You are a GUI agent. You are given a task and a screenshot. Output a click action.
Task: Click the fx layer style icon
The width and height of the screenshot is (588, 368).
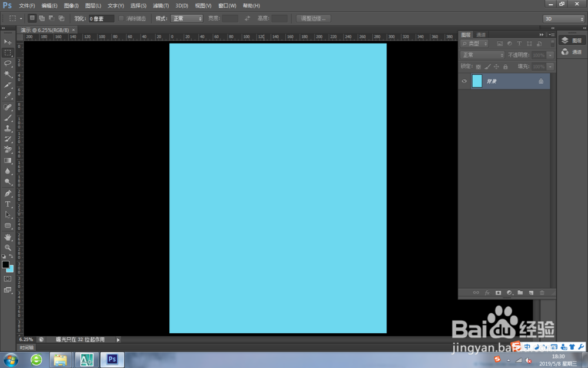click(x=487, y=293)
